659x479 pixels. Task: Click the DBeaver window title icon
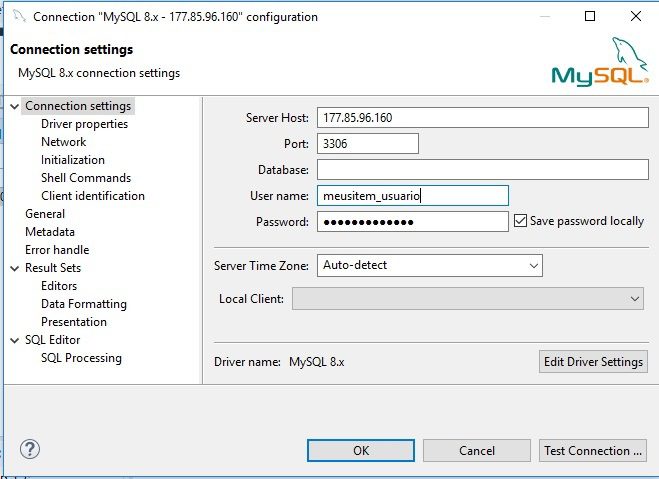tap(19, 16)
